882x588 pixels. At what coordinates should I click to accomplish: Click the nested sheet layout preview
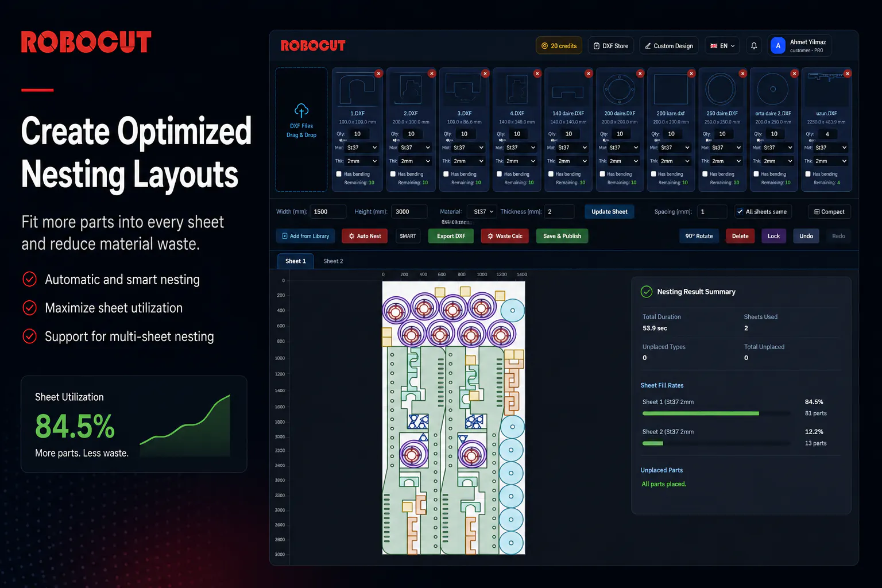pos(454,417)
